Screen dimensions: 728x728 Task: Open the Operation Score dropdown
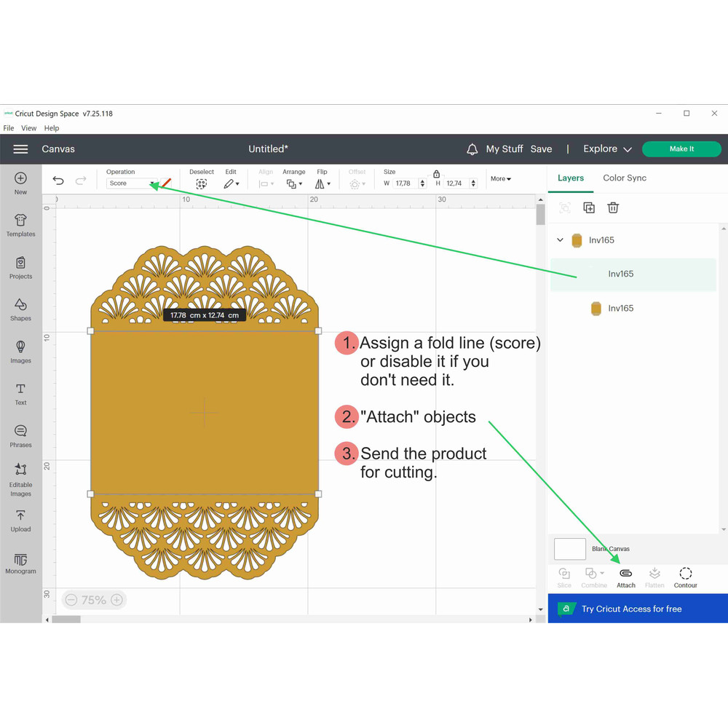coord(132,183)
